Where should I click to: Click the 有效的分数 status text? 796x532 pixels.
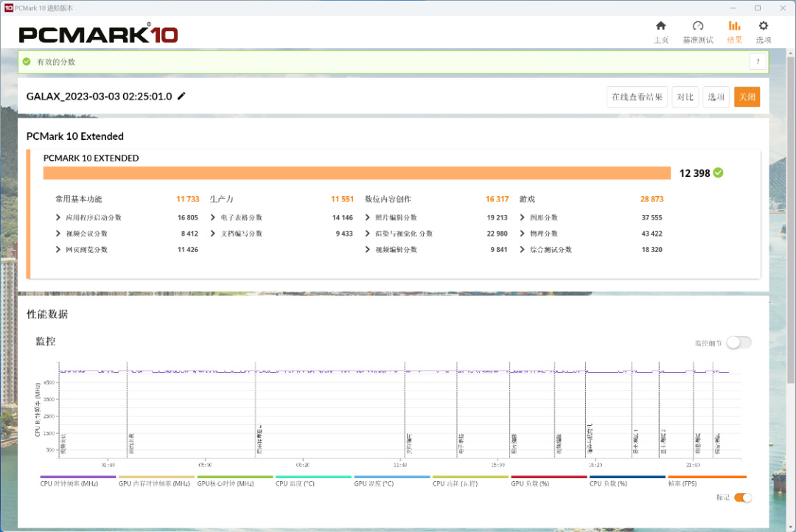56,62
